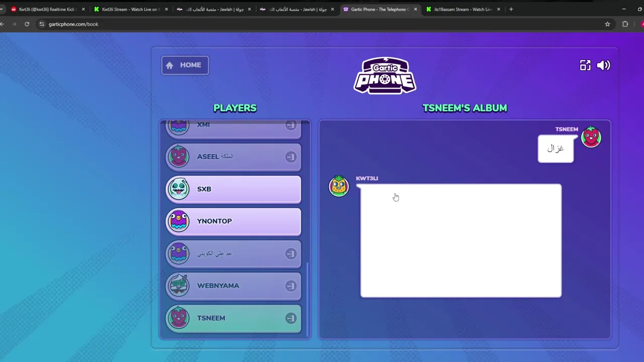This screenshot has height=362, width=644.
Task: Toggle fullscreen mode icon
Action: coord(585,65)
